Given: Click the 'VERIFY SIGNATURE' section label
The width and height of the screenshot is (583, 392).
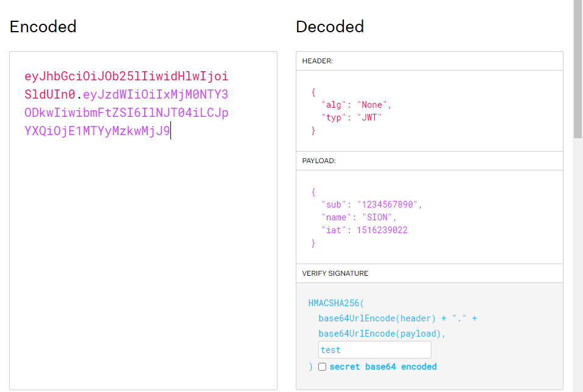Looking at the screenshot, I should tap(335, 273).
